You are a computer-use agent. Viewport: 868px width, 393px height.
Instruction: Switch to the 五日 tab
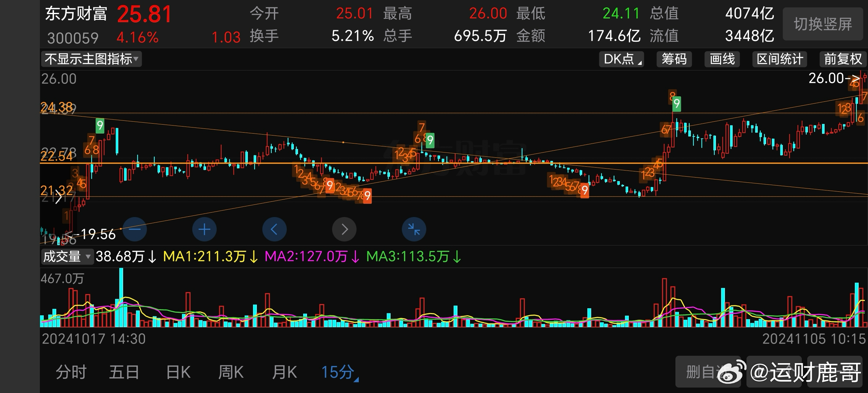tap(124, 372)
